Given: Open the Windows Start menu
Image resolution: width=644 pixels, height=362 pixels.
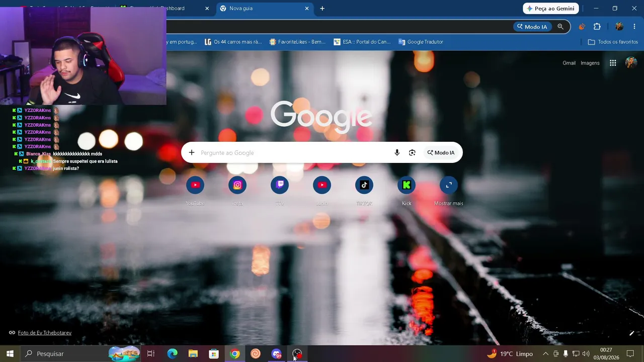Looking at the screenshot, I should [x=10, y=354].
